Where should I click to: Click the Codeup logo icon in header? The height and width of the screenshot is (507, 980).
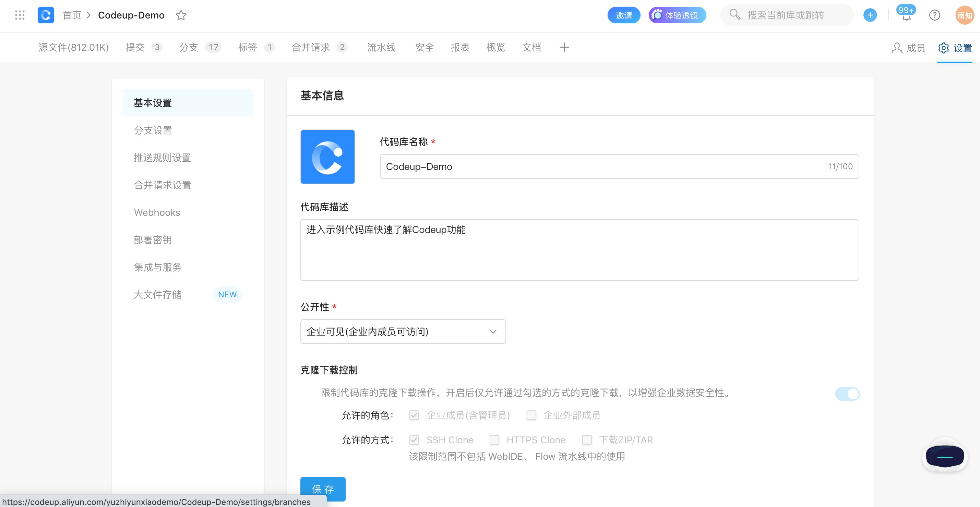(x=46, y=15)
